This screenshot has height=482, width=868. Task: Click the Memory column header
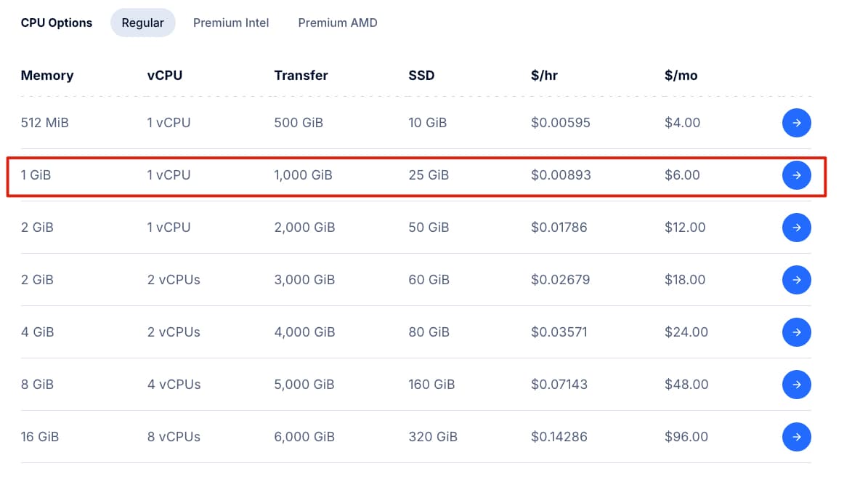pyautogui.click(x=46, y=75)
